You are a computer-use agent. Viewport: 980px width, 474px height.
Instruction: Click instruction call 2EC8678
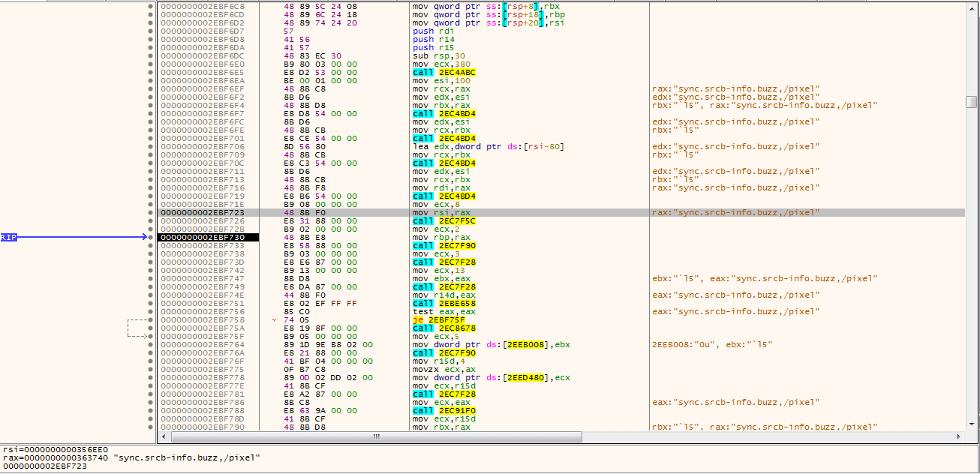coord(444,328)
